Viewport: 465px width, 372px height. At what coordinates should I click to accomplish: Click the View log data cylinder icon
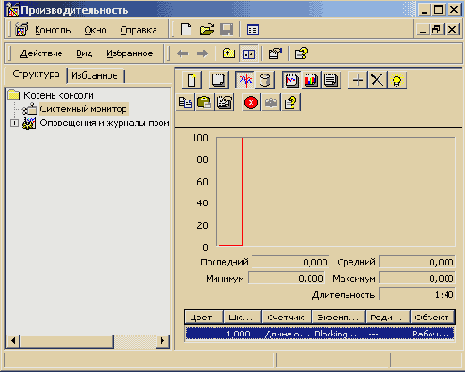pos(265,80)
